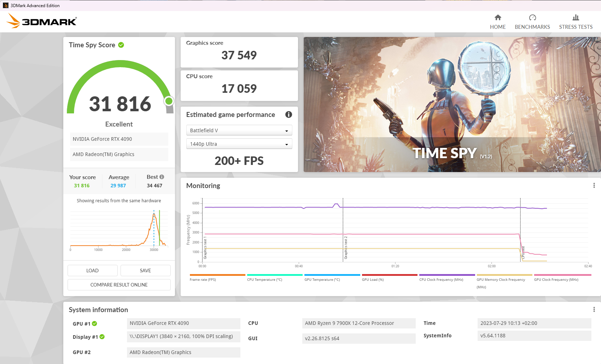Toggle the GPU Clock Frequency legend item
Screen dimensions: 601x364
562,278
